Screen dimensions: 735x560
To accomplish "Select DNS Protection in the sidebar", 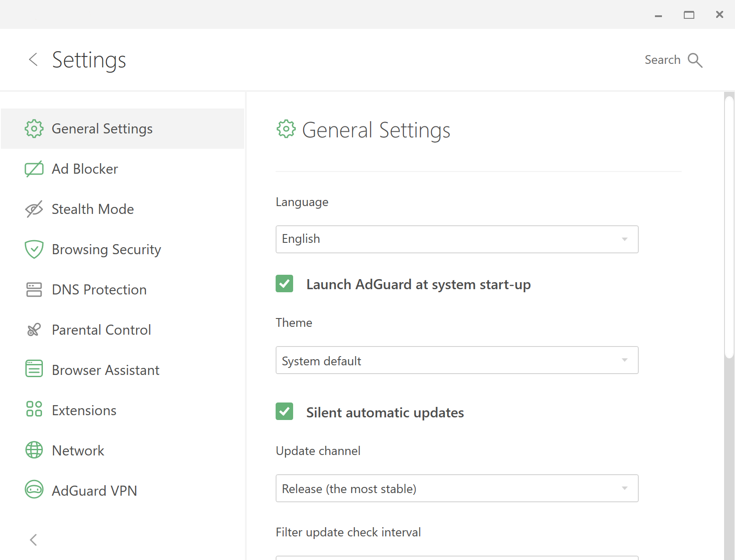I will [x=122, y=290].
